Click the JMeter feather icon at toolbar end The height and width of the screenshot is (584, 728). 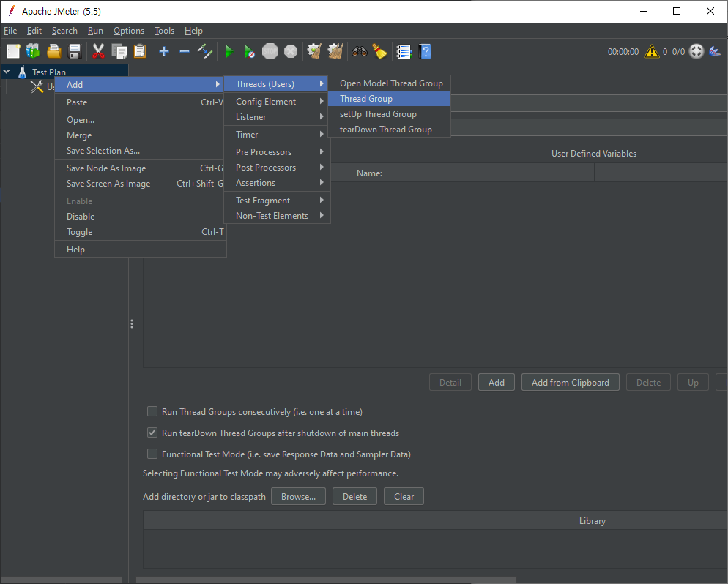click(x=715, y=51)
